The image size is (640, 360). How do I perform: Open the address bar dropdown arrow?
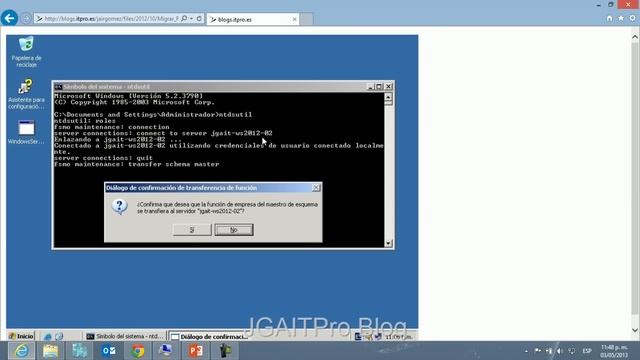(191, 19)
